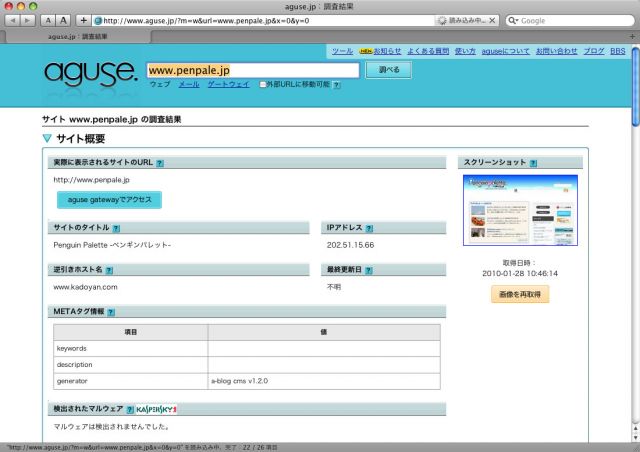Open help icon beside 最終更新日
The width and height of the screenshot is (640, 452).
coord(369,270)
